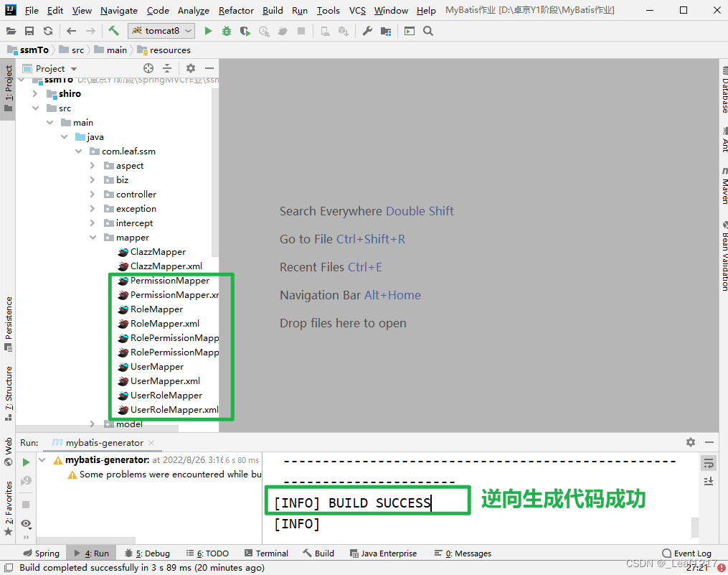Click the Synchronize refresh toolbar icon
This screenshot has width=728, height=575.
click(48, 31)
